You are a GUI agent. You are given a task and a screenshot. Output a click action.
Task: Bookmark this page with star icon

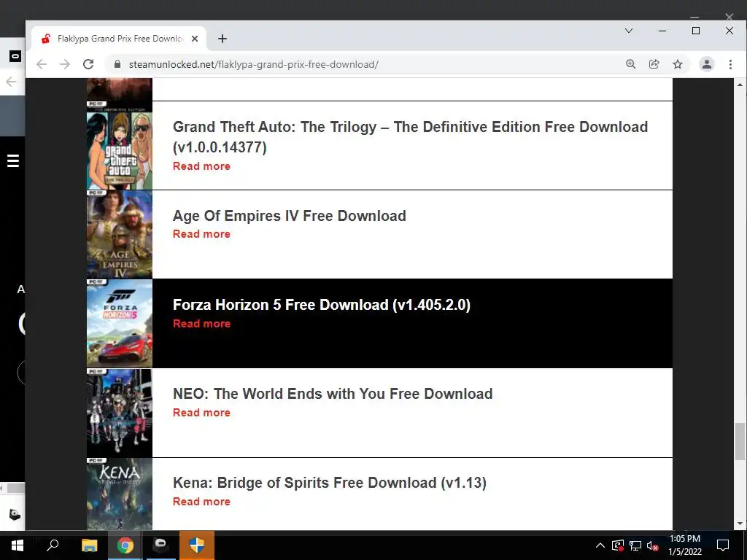[x=678, y=64]
